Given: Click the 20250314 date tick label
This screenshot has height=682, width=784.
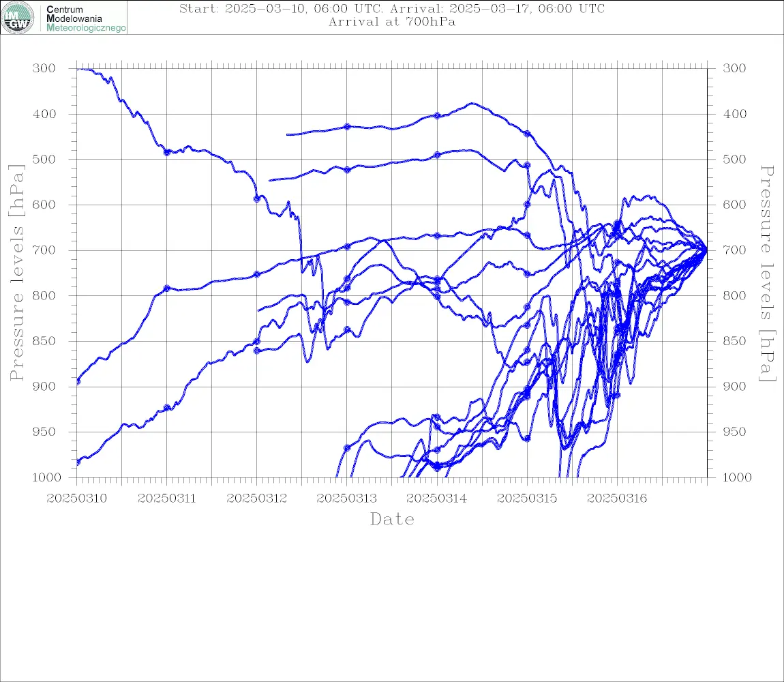Looking at the screenshot, I should pyautogui.click(x=436, y=499).
